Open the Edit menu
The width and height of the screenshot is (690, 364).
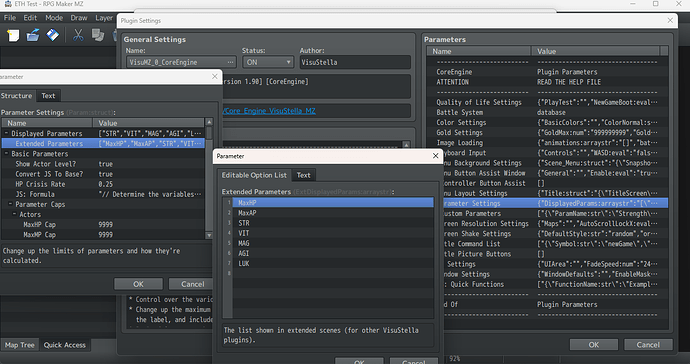tap(30, 18)
